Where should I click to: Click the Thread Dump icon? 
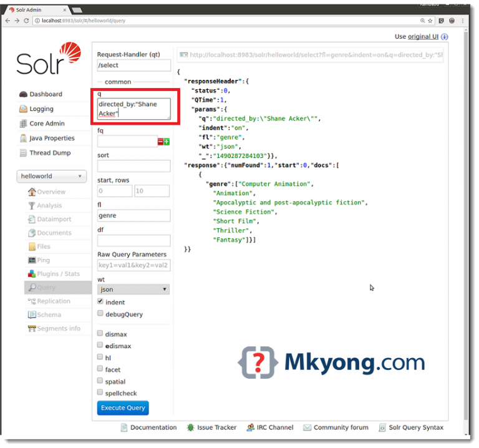(x=23, y=153)
